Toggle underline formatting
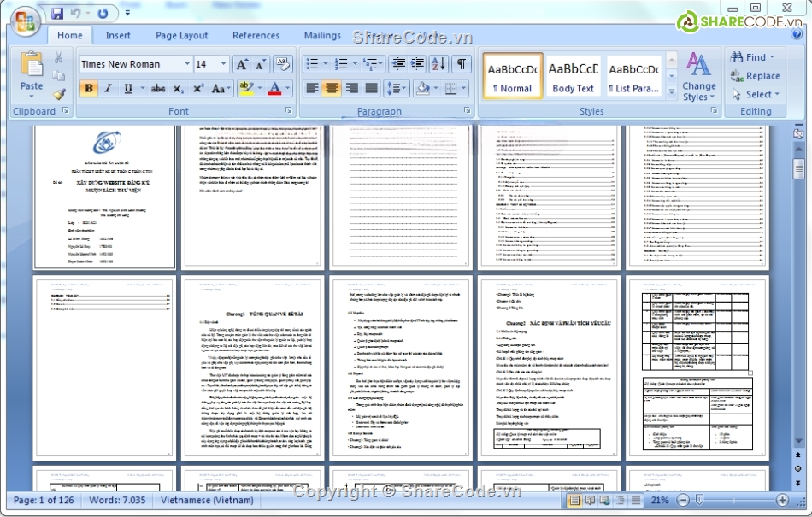 click(x=128, y=88)
